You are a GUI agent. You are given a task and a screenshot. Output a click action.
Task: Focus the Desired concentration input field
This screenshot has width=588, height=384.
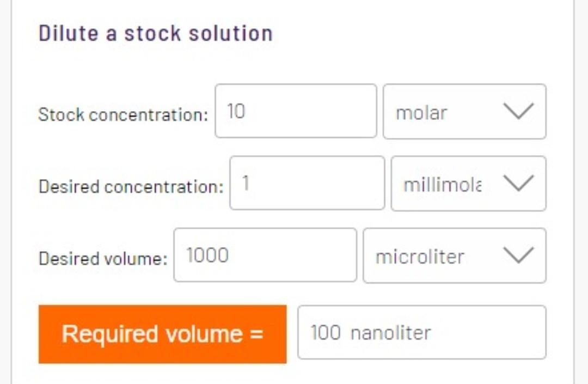pos(307,183)
